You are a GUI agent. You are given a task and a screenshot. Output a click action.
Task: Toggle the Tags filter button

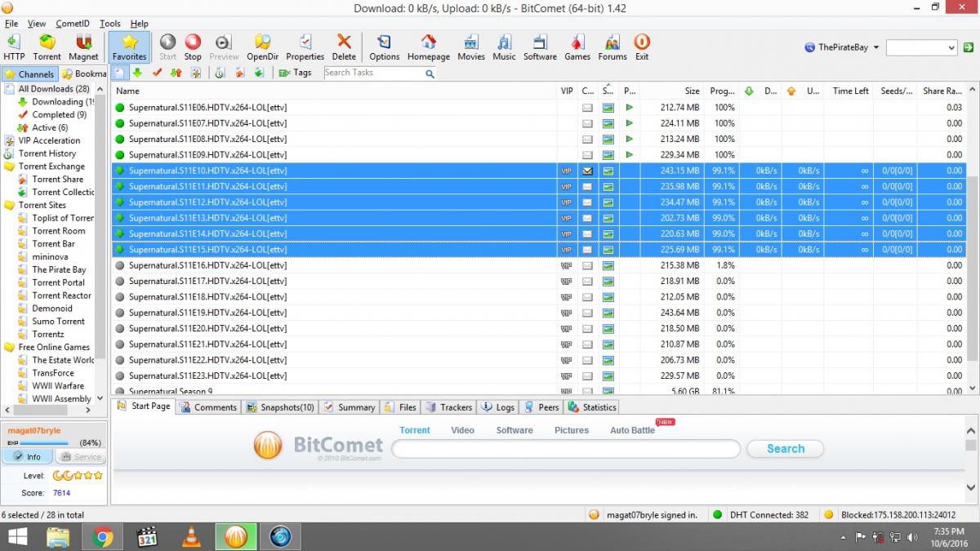tap(296, 73)
